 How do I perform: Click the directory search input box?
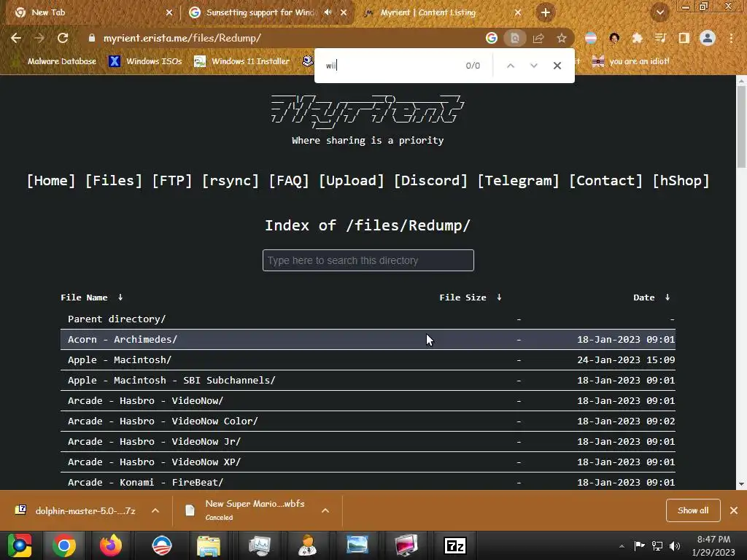(368, 260)
